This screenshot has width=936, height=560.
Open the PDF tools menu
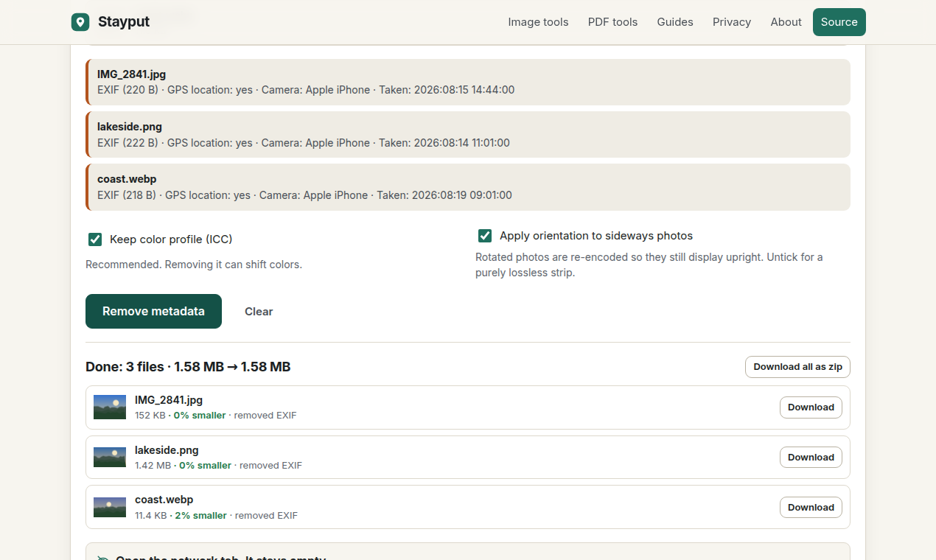(x=612, y=22)
